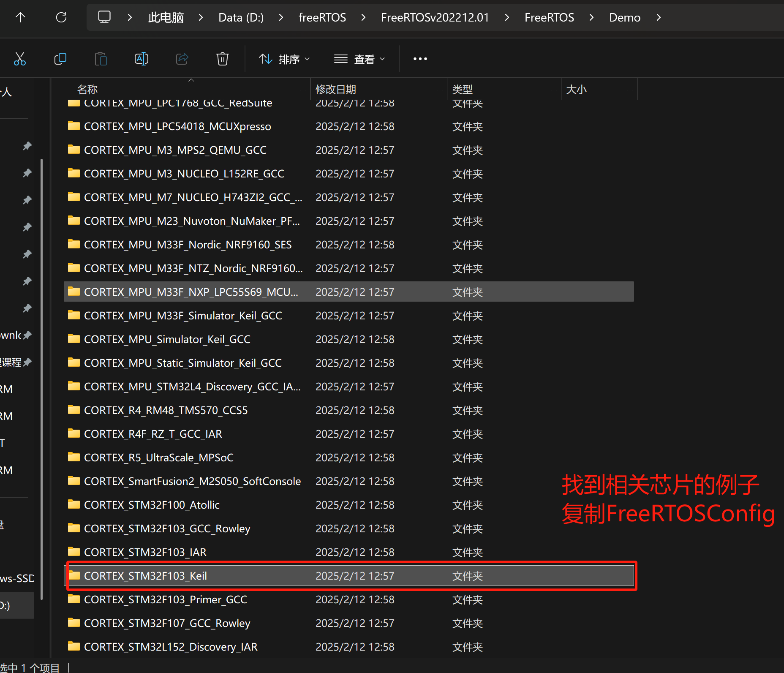Select the CORTEX_STM32F103_IAR folder
This screenshot has height=673, width=784.
[x=145, y=552]
